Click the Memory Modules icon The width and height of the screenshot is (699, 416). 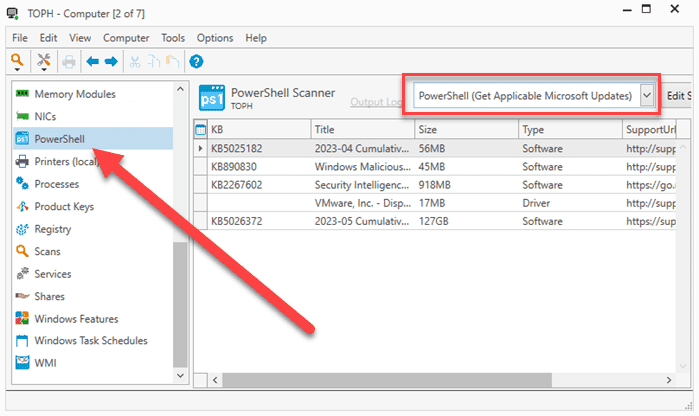(22, 94)
